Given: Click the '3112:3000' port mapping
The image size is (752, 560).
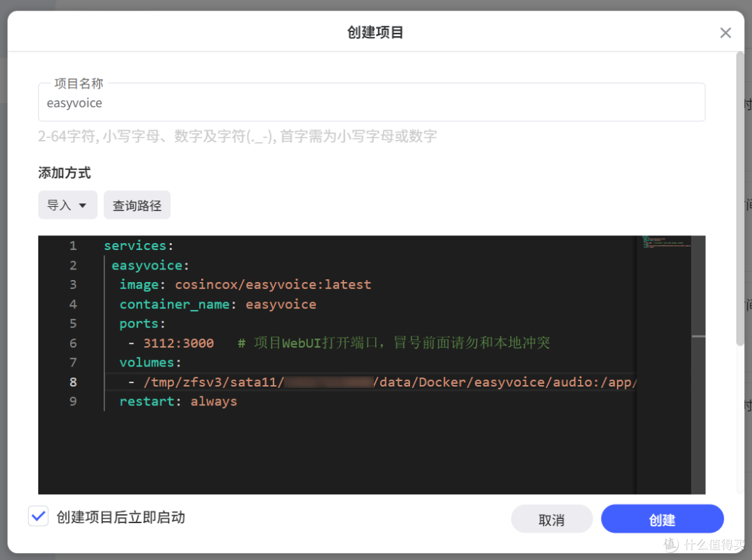Looking at the screenshot, I should coord(178,343).
